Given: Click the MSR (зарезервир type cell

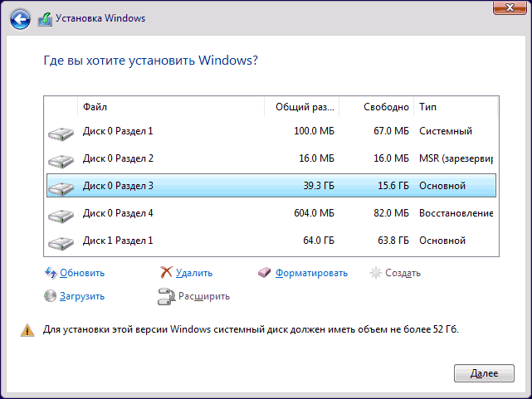Looking at the screenshot, I should coord(456,158).
